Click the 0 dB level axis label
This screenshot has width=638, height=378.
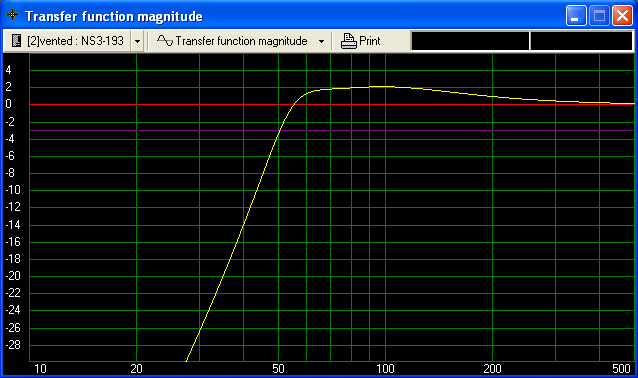coord(8,104)
